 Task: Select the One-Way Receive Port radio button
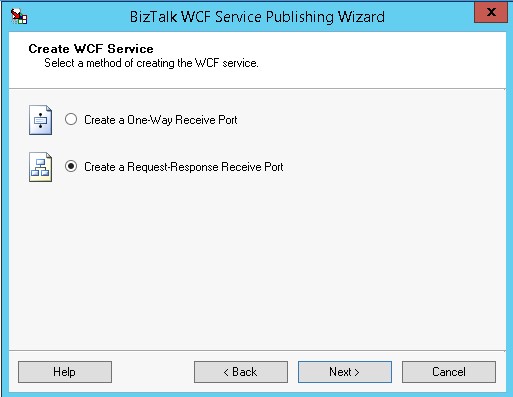71,119
